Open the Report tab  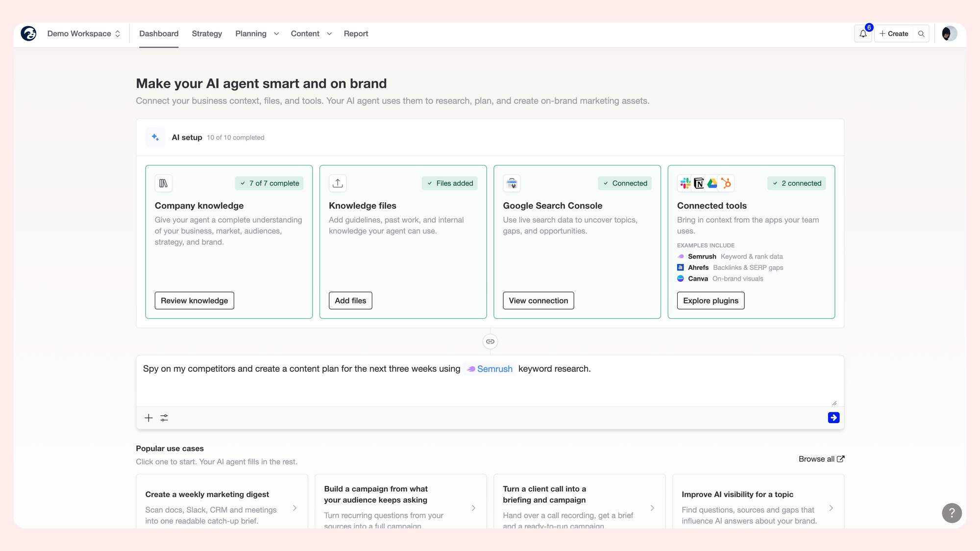pyautogui.click(x=356, y=34)
